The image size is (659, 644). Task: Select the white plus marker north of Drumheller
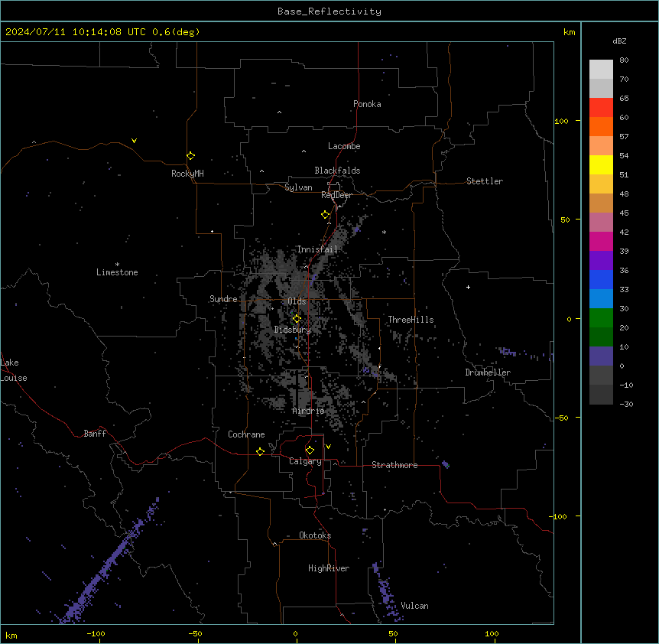(468, 287)
